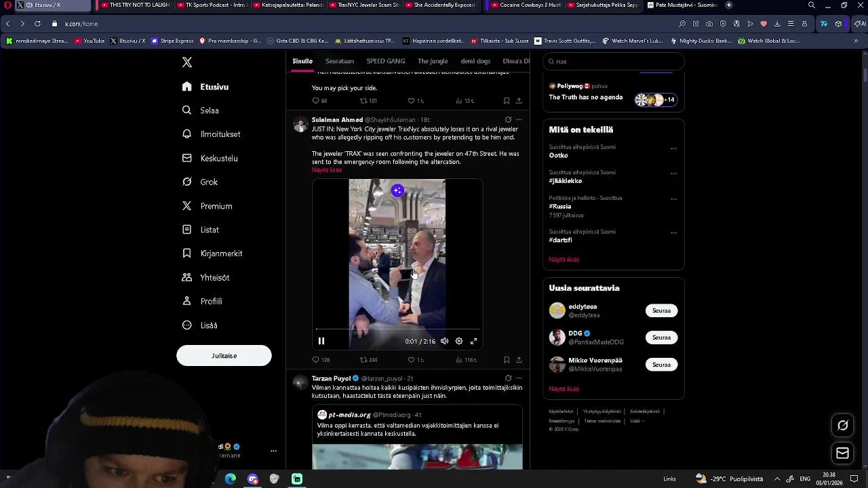The height and width of the screenshot is (488, 868).
Task: Follow DDG with Seuraa button
Action: coord(661,338)
